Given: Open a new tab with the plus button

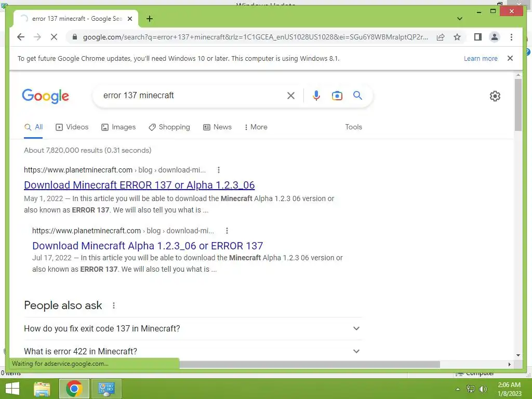Looking at the screenshot, I should point(149,19).
